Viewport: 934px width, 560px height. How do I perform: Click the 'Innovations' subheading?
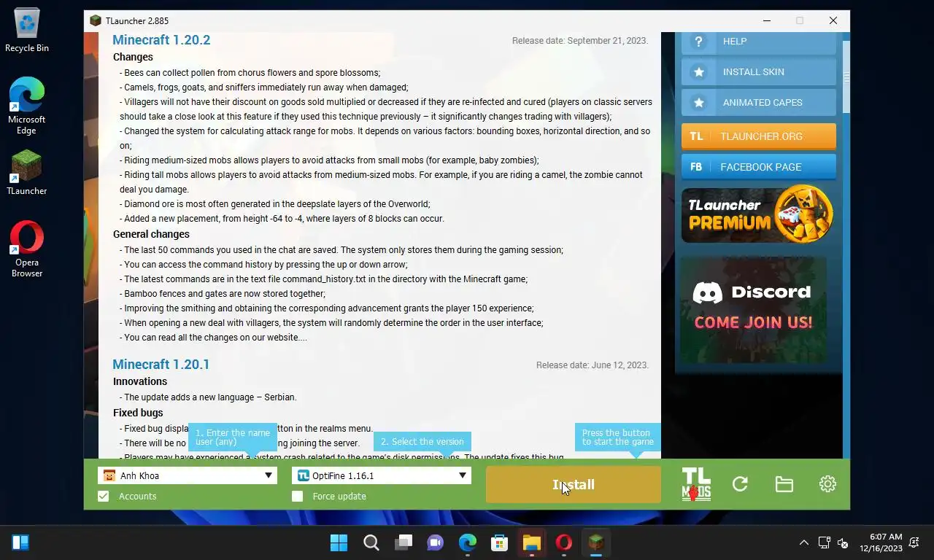tap(140, 381)
